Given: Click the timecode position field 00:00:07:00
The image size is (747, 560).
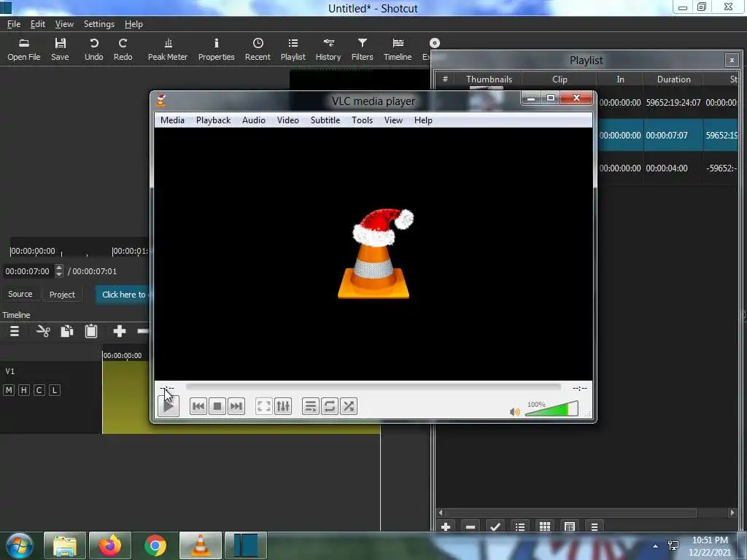Looking at the screenshot, I should tap(28, 271).
